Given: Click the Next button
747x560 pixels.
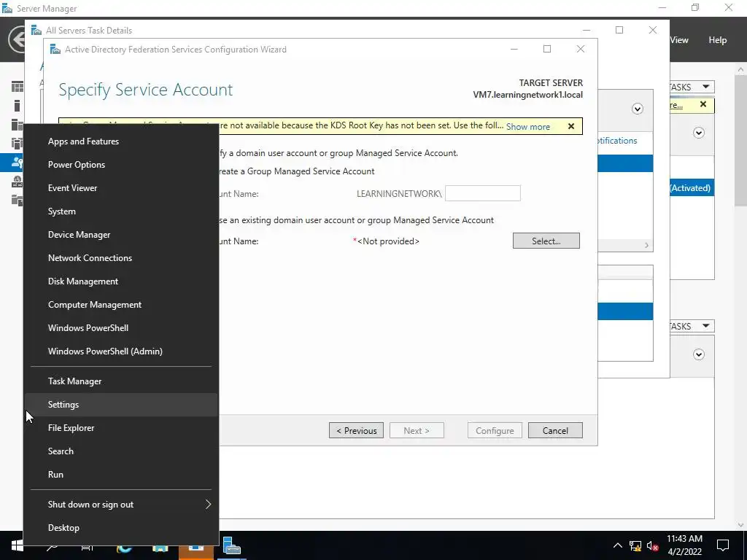Looking at the screenshot, I should 417,430.
